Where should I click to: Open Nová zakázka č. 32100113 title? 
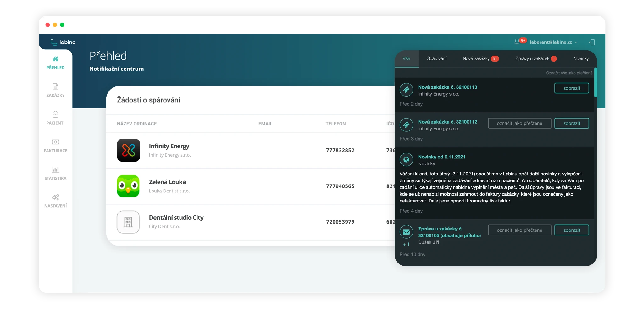pos(447,87)
